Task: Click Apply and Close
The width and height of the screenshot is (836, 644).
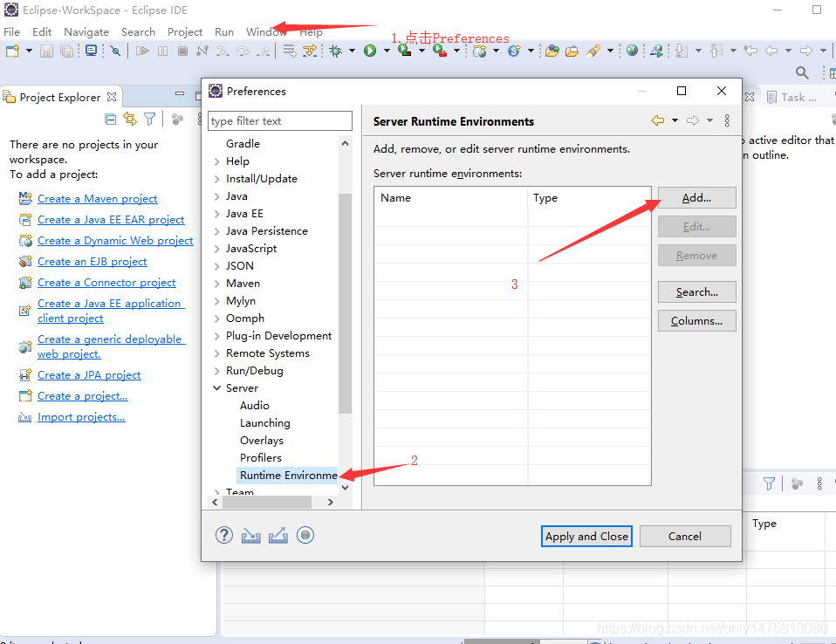Action: pos(586,537)
